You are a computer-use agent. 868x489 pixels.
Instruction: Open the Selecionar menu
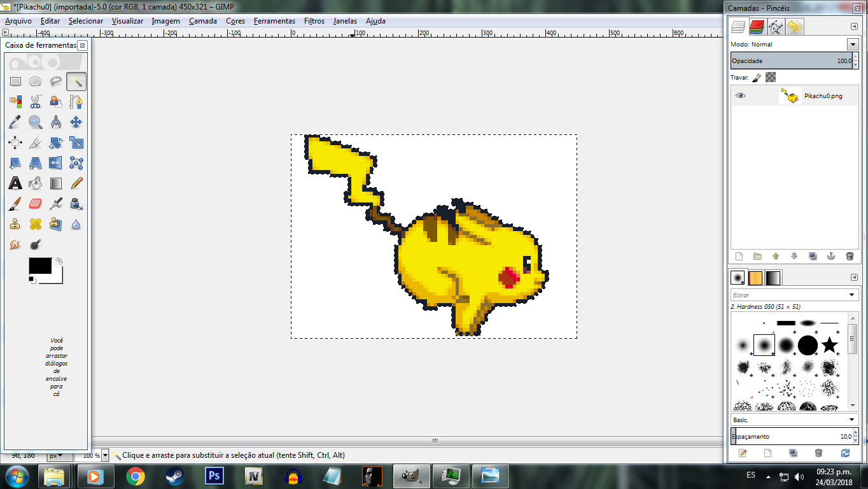point(86,21)
